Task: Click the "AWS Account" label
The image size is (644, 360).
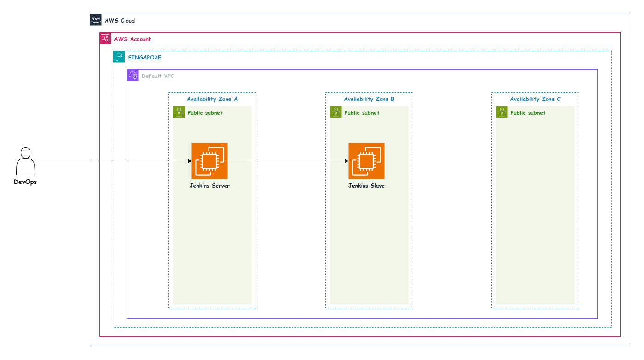Action: pyautogui.click(x=132, y=39)
